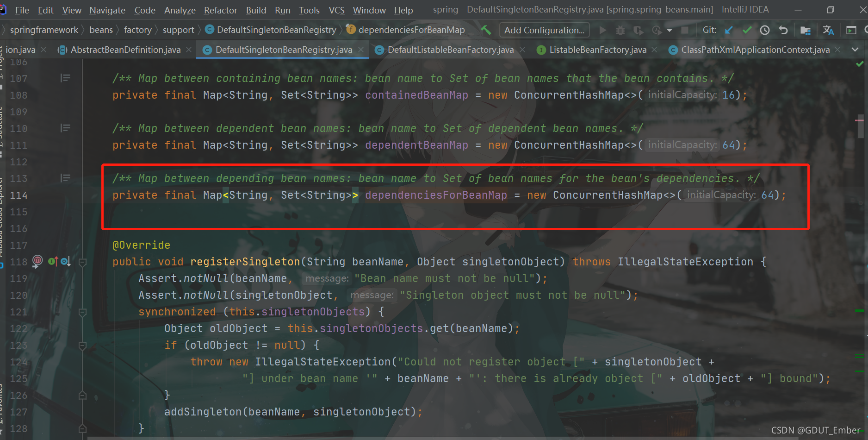Close the DefaultSingletonBeanRegistry.java tab
This screenshot has width=868, height=440.
(x=360, y=50)
